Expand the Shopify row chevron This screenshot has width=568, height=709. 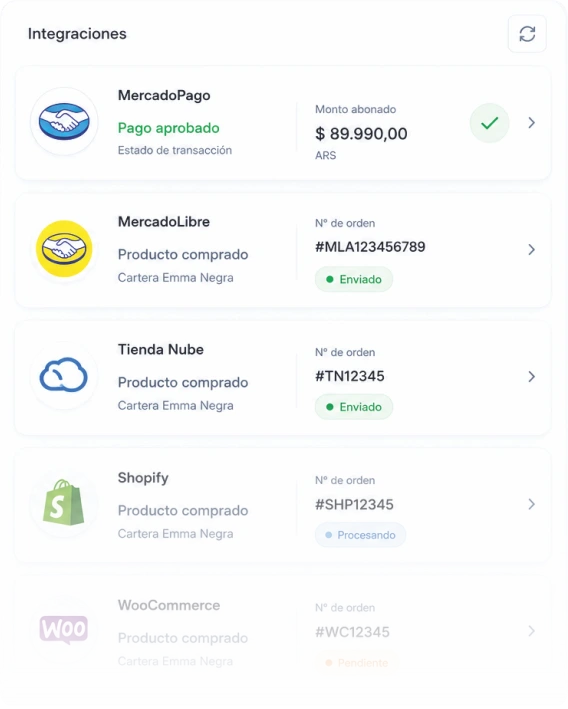[532, 504]
